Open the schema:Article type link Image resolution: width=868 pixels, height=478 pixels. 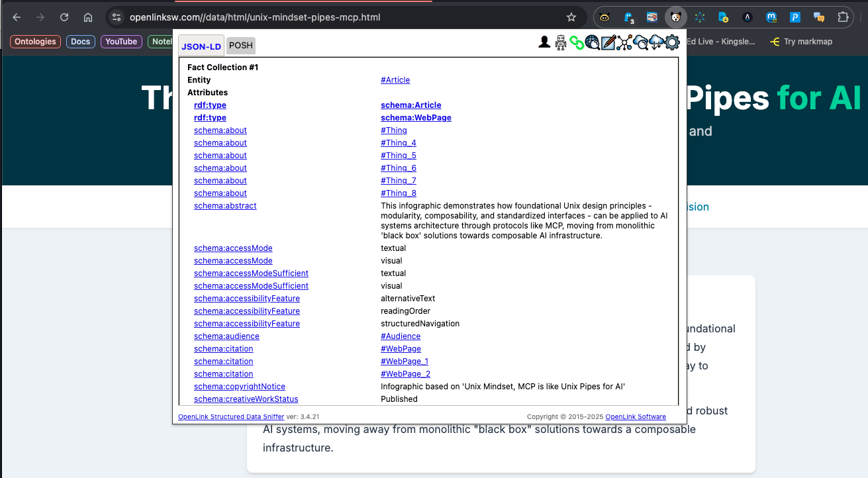pyautogui.click(x=410, y=105)
